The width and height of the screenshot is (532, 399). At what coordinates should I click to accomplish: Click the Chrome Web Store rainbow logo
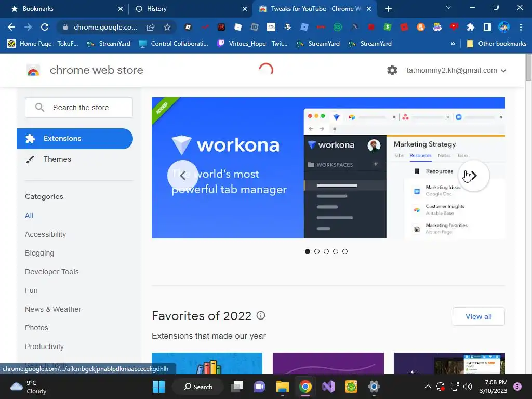(x=33, y=70)
